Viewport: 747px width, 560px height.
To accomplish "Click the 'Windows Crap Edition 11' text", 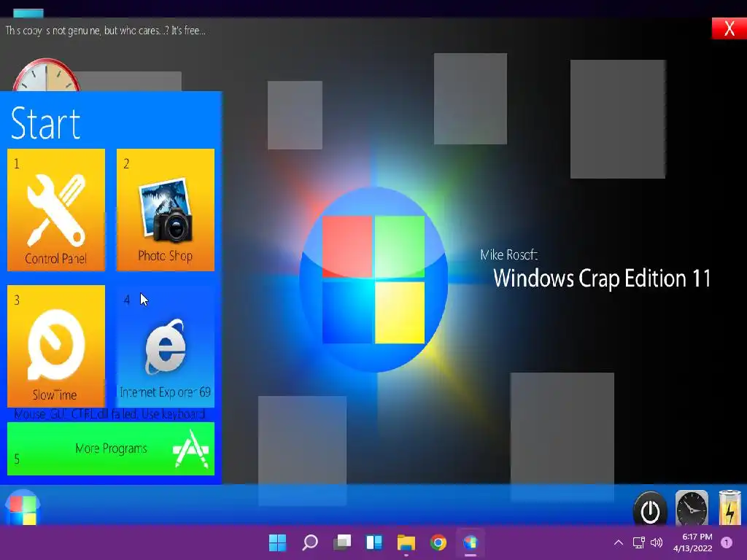I will click(x=602, y=279).
